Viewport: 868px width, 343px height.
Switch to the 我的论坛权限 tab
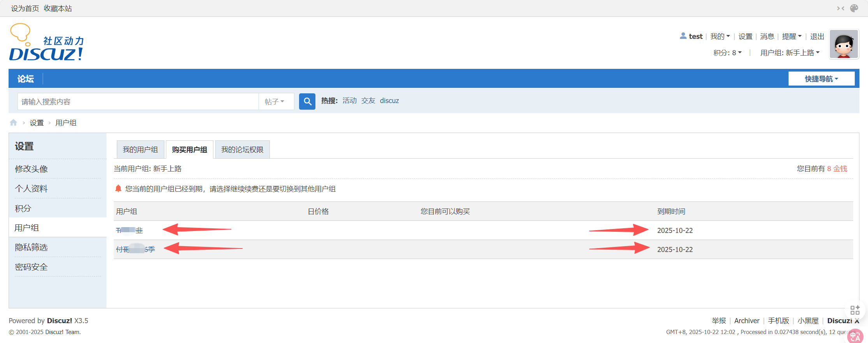242,150
